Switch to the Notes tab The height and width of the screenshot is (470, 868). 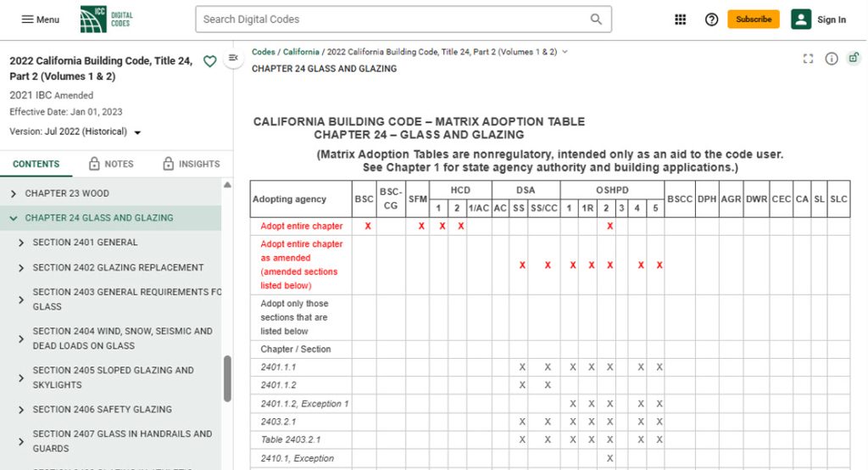pyautogui.click(x=111, y=164)
